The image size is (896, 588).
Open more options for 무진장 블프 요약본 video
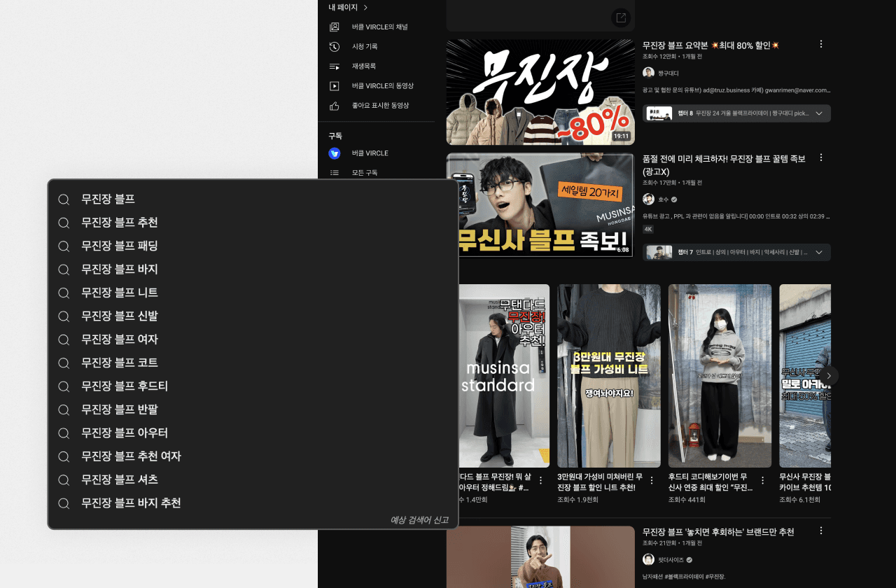(821, 44)
